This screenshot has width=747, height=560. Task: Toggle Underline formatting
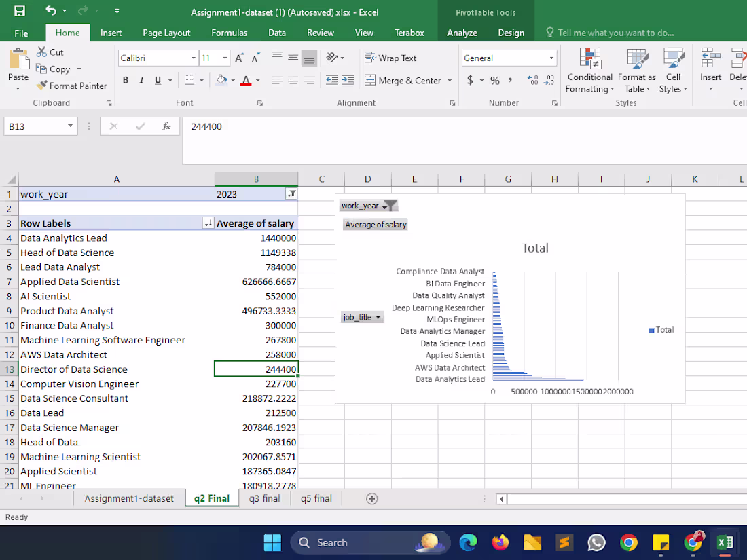point(157,79)
